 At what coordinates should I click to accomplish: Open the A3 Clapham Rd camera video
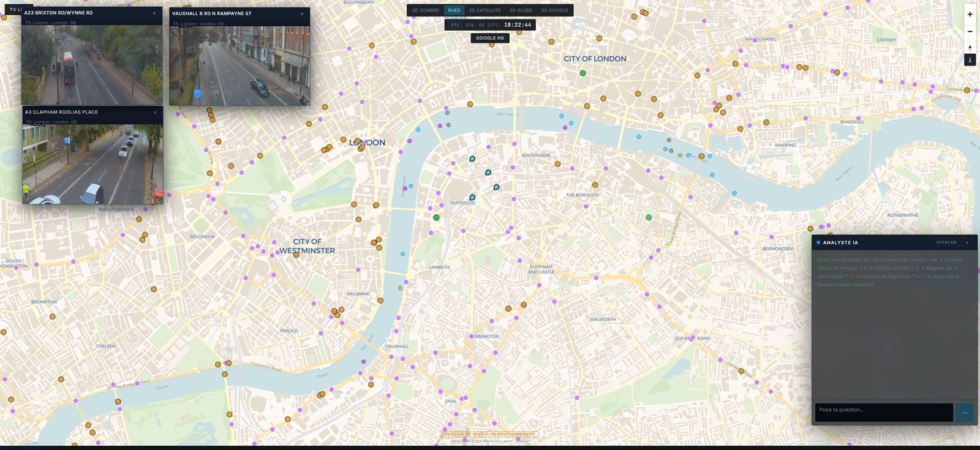92,164
